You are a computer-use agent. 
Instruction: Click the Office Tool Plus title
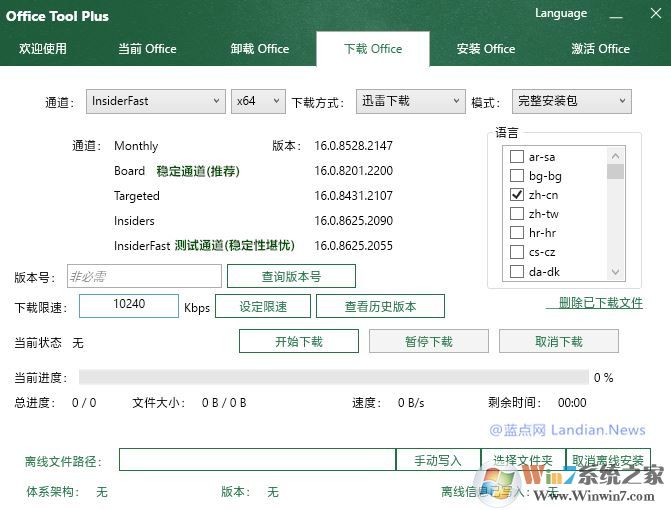coord(57,16)
